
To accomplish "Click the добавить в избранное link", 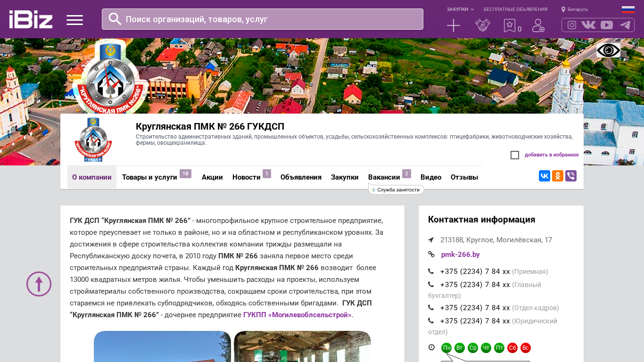I will coord(552,155).
